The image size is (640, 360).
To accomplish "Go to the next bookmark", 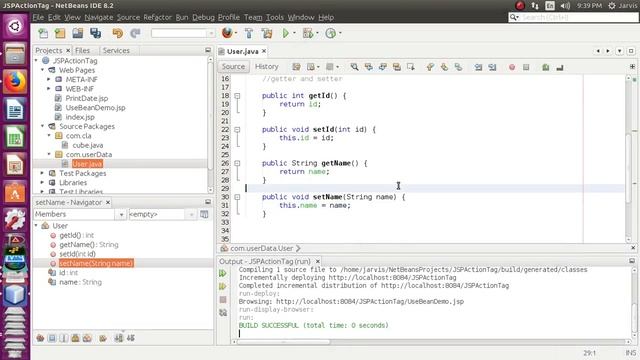I will pyautogui.click(x=444, y=67).
